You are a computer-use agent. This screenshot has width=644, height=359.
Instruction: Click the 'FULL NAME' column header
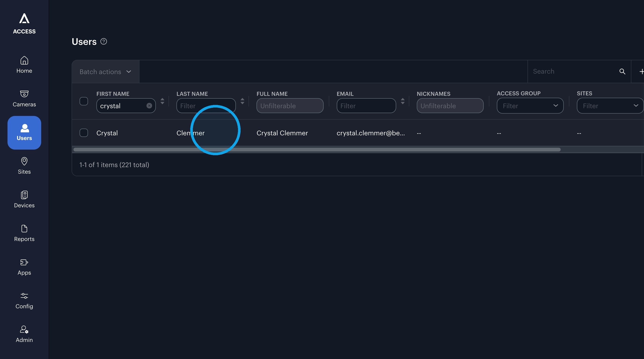point(272,94)
